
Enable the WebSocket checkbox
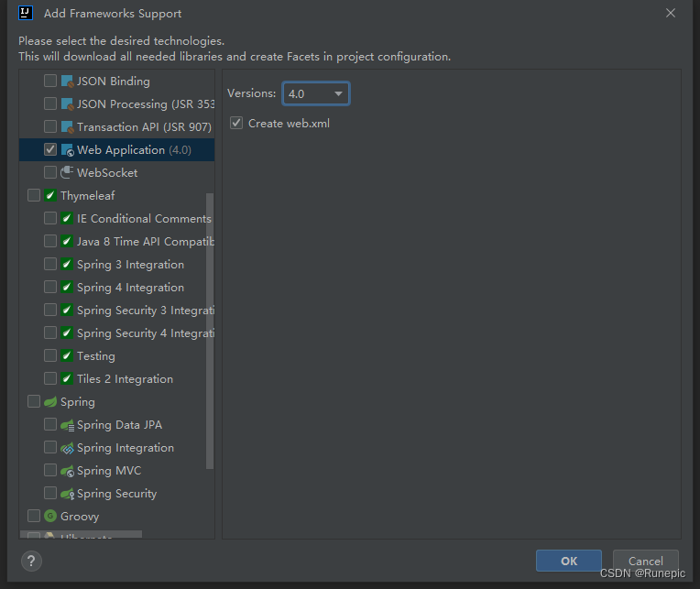coord(50,173)
